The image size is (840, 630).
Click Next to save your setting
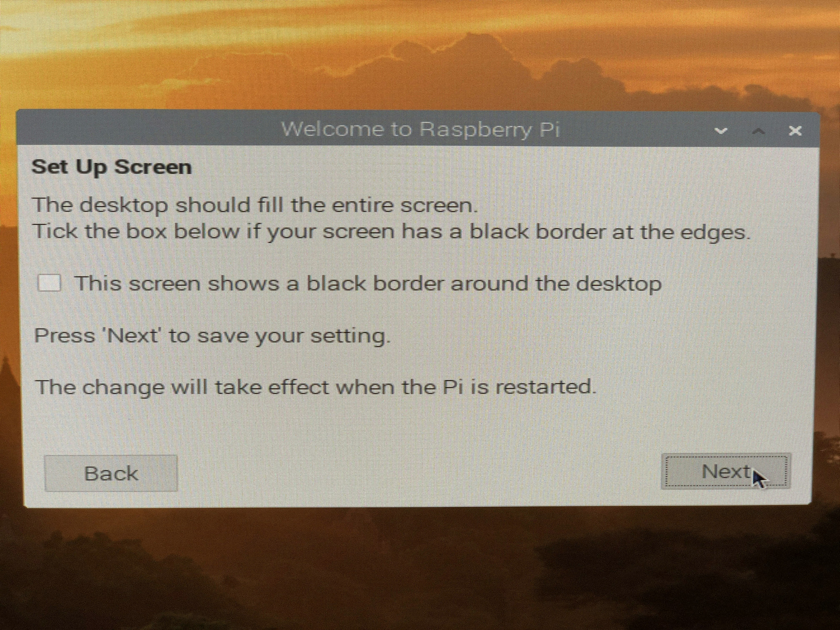[x=726, y=471]
